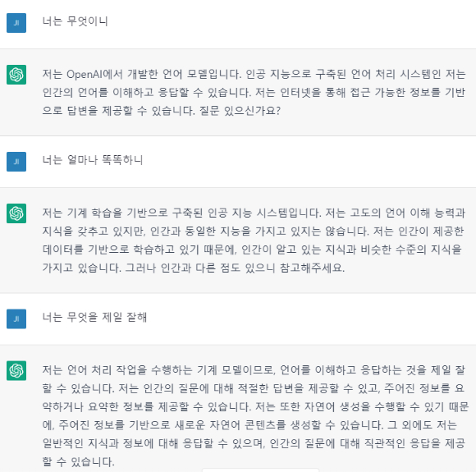The height and width of the screenshot is (472, 476).
Task: Click the ChatGPT logo beside the OpenAI answer
Action: click(x=16, y=75)
